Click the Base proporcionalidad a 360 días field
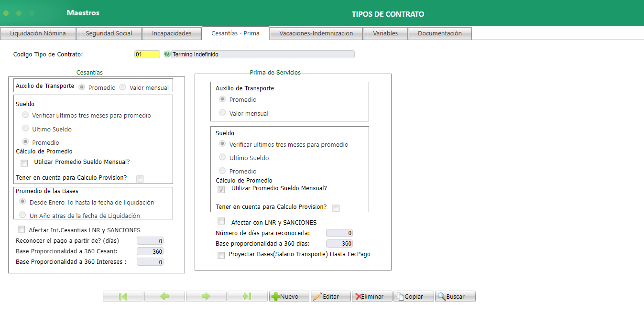Screen dimensions: 644x314 (339, 243)
